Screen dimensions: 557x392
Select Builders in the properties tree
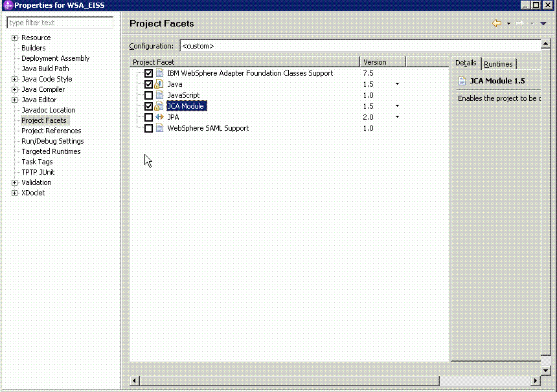click(34, 48)
